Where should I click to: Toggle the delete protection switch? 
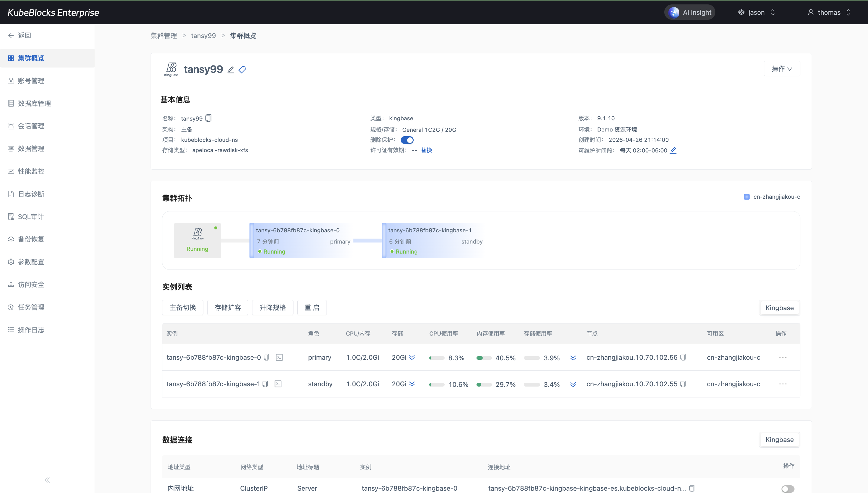pyautogui.click(x=407, y=140)
